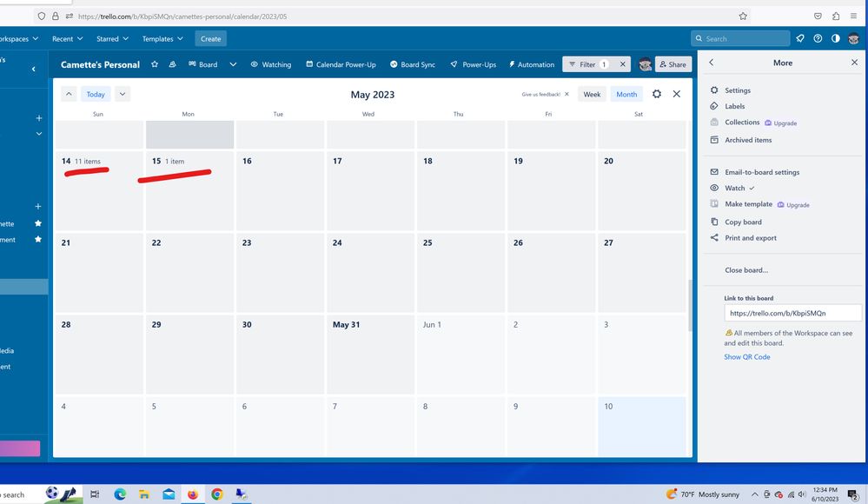Expand the board views chevron
This screenshot has width=868, height=504.
point(233,64)
